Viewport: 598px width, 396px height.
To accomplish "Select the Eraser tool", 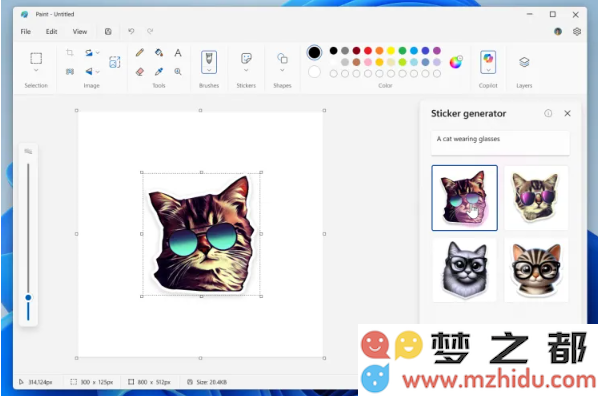I will pyautogui.click(x=140, y=71).
